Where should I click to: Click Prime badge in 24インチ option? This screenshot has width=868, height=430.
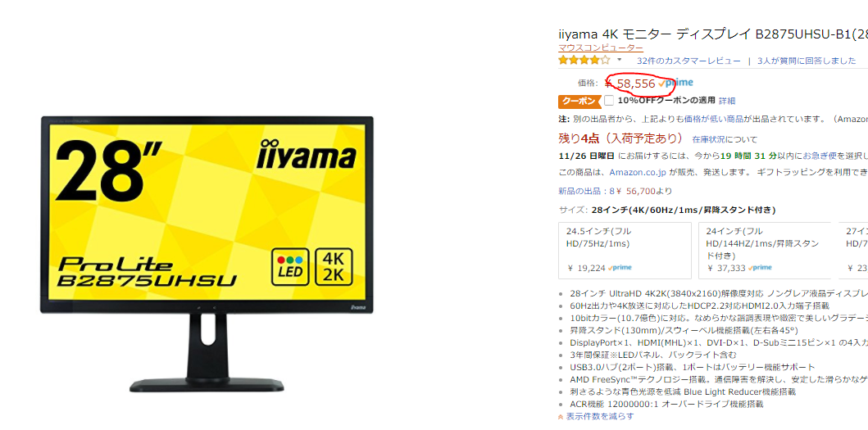point(760,268)
